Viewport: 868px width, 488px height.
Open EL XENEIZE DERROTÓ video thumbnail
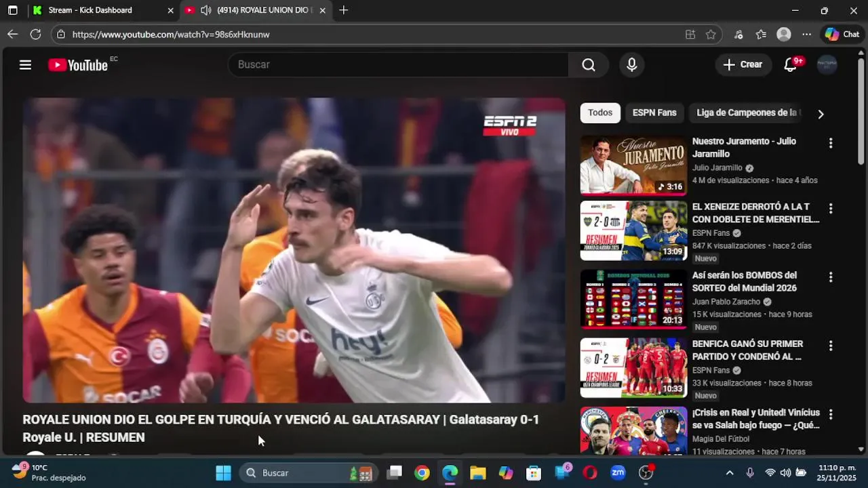click(633, 230)
